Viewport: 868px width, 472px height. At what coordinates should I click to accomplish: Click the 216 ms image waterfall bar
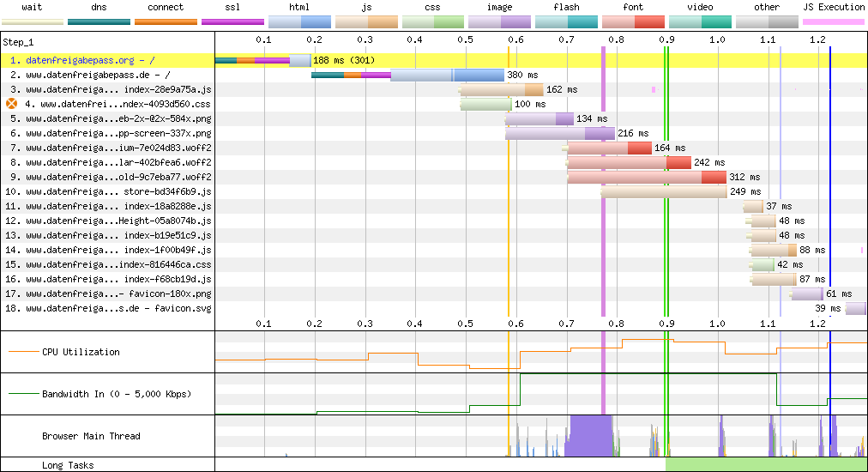pyautogui.click(x=560, y=133)
